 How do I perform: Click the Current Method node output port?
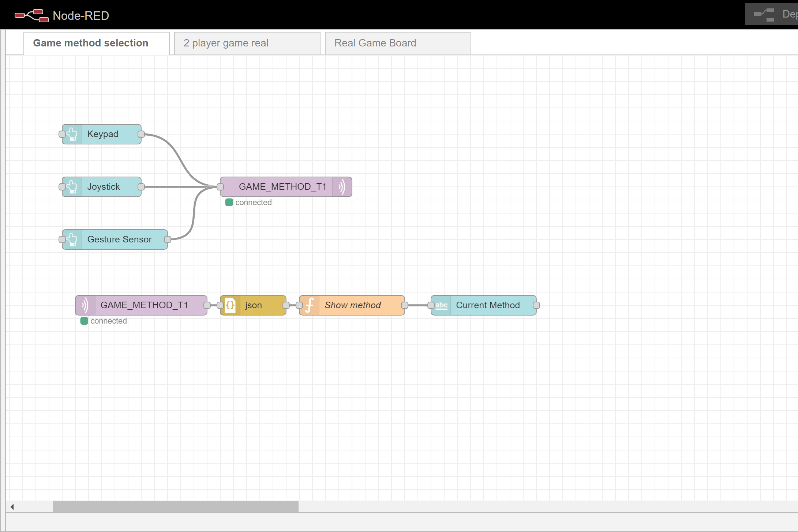(536, 305)
